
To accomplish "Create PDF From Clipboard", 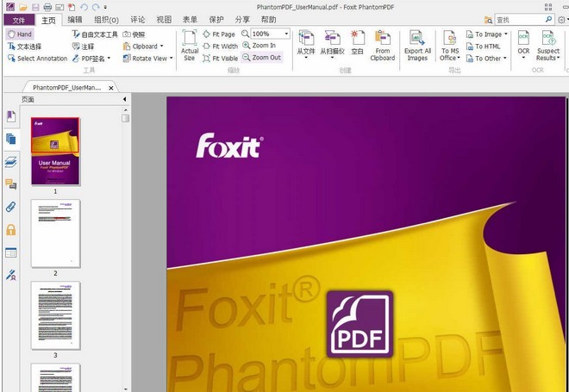I will (383, 46).
